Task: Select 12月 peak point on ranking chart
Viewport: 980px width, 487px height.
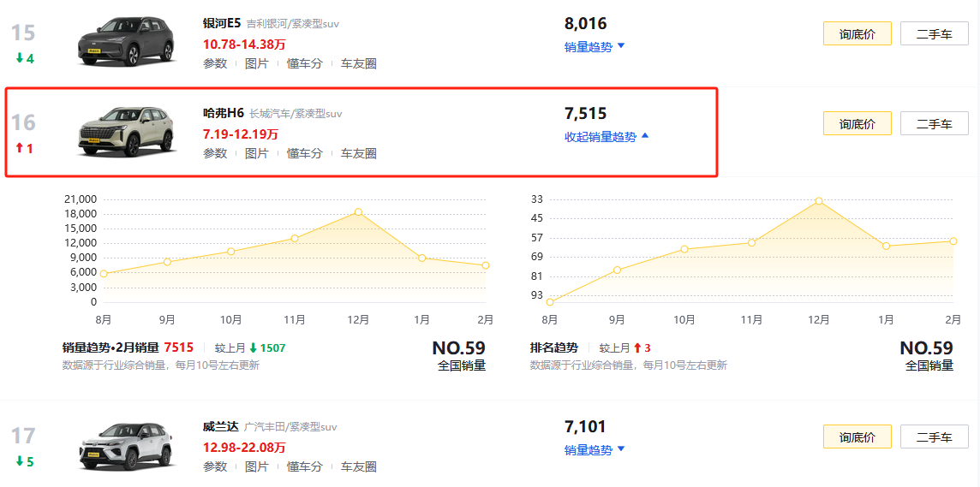Action: [819, 201]
